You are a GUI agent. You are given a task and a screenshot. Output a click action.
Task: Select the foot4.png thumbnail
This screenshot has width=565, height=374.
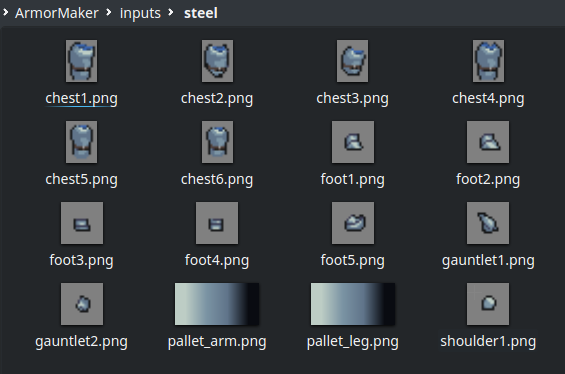pyautogui.click(x=217, y=223)
